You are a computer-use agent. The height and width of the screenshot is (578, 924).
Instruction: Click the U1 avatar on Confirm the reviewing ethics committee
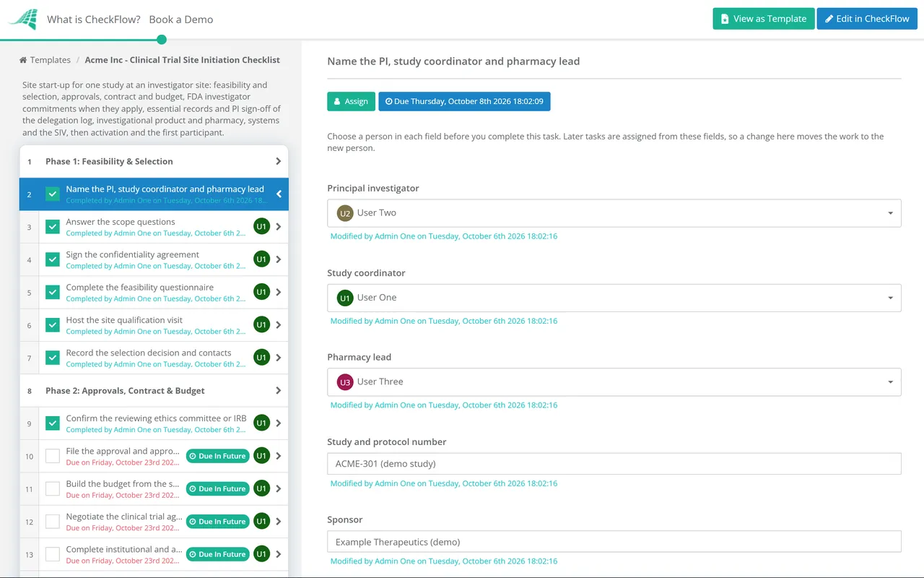(261, 423)
